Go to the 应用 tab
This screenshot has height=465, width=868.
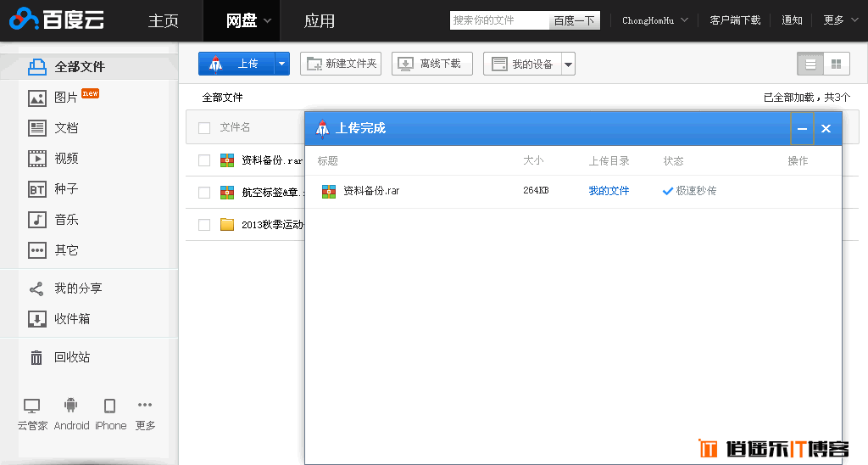click(320, 21)
